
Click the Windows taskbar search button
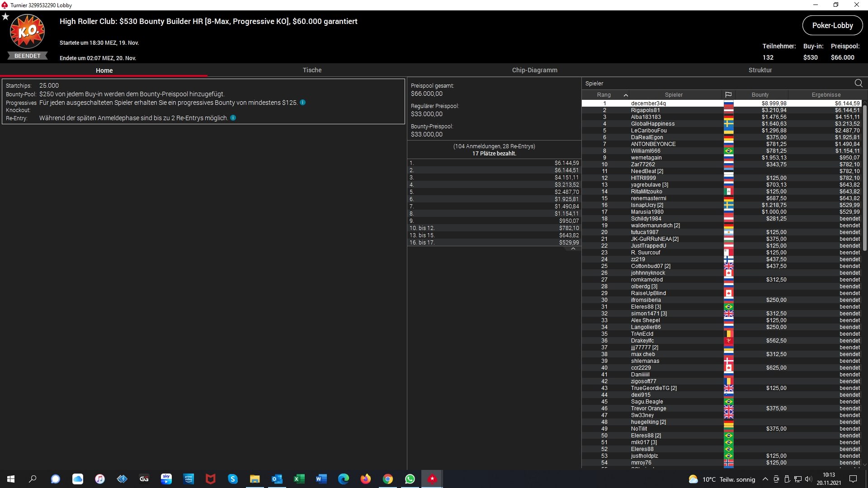pyautogui.click(x=33, y=479)
